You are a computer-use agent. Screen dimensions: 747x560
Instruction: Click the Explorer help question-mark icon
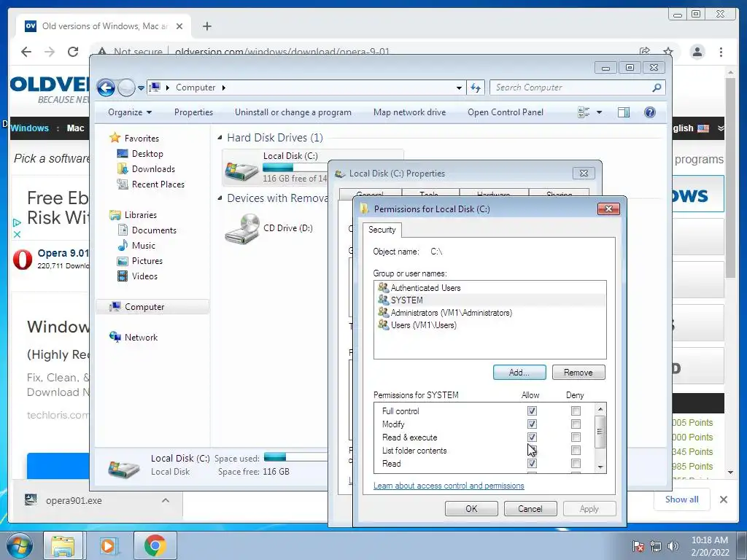tap(650, 112)
